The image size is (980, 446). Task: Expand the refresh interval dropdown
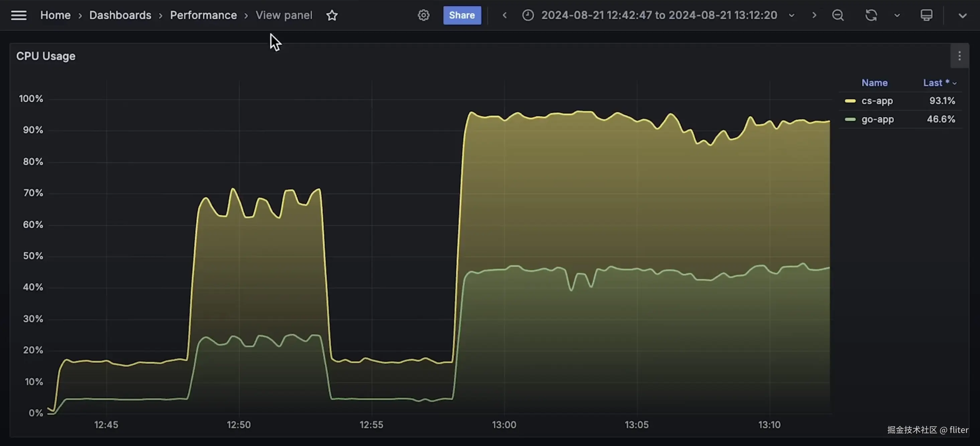click(x=897, y=15)
